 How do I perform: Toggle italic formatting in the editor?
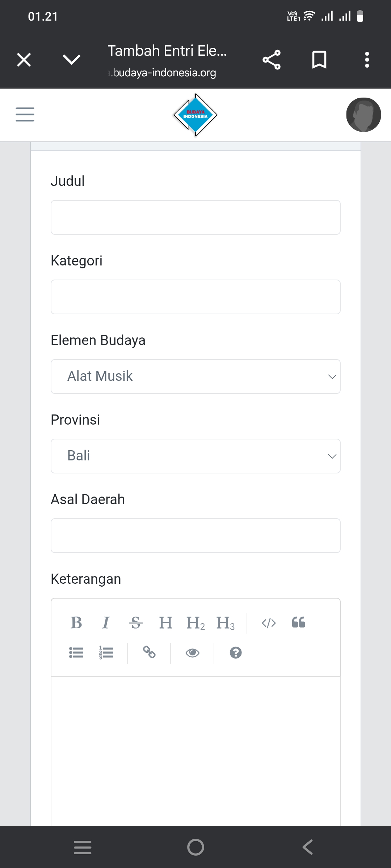pyautogui.click(x=106, y=622)
